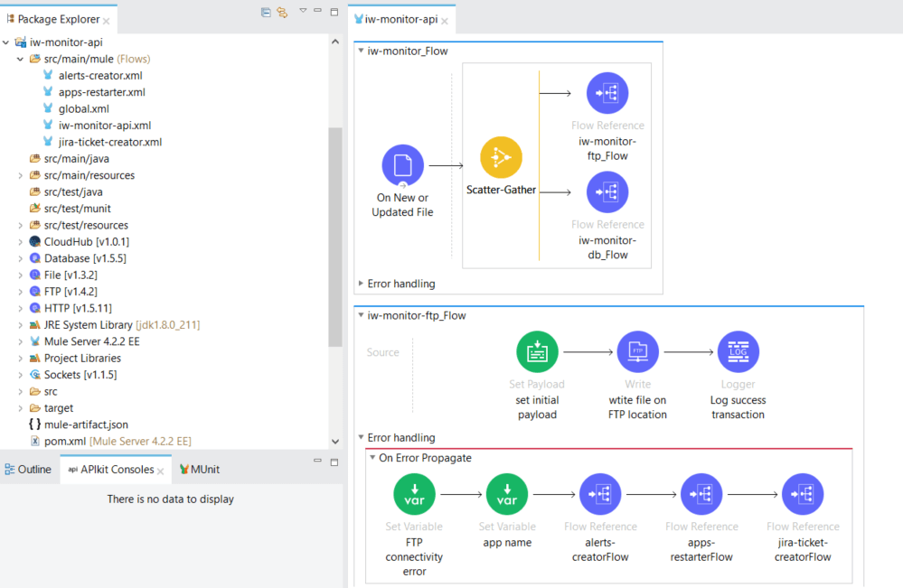Expand src/test/resources folder
Screen dimensions: 903x588
pyautogui.click(x=20, y=226)
